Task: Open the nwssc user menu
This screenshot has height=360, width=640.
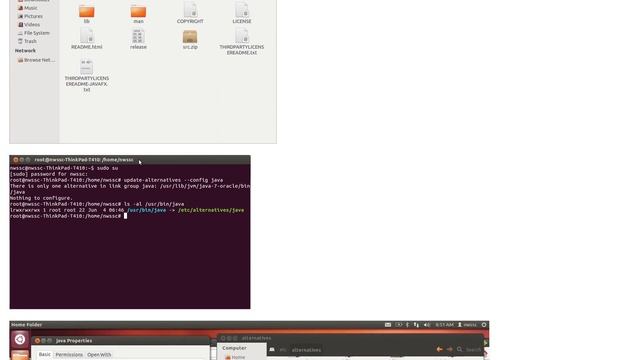Action: [x=467, y=325]
